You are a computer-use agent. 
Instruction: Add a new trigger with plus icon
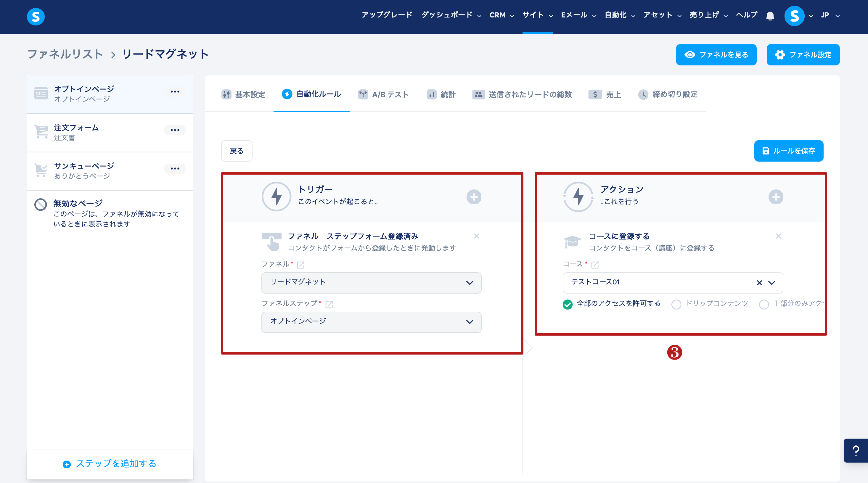(474, 197)
